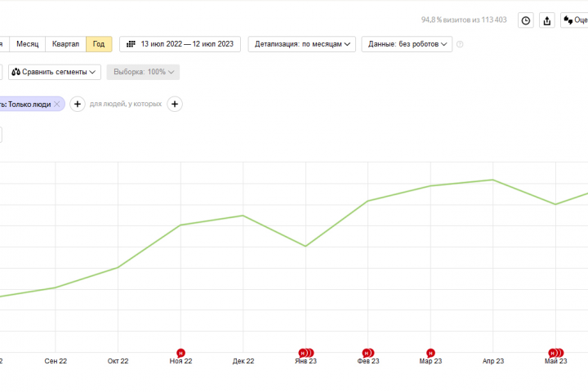
Task: Click the Окт 22 axis label
Action: (x=118, y=361)
